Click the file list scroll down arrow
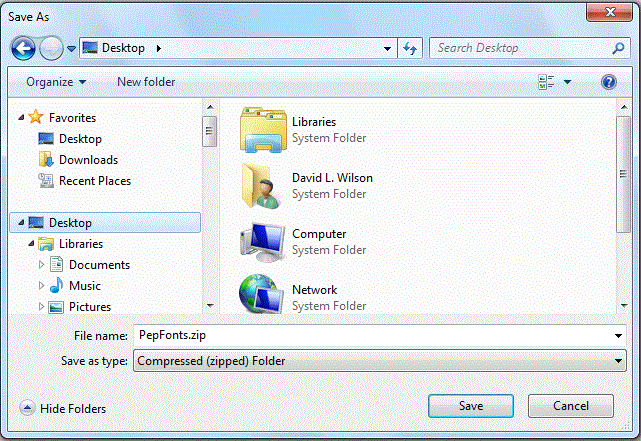641x441 pixels. [624, 305]
